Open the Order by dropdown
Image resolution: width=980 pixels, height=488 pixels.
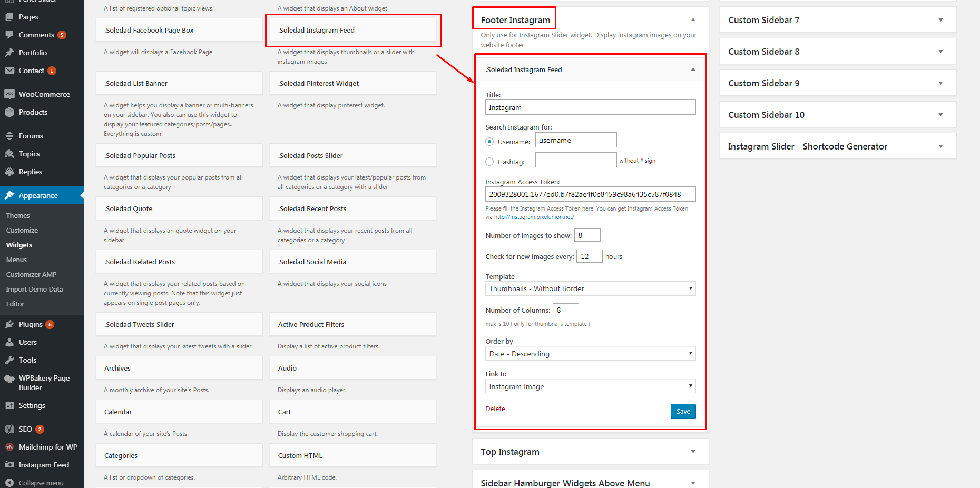click(x=590, y=354)
